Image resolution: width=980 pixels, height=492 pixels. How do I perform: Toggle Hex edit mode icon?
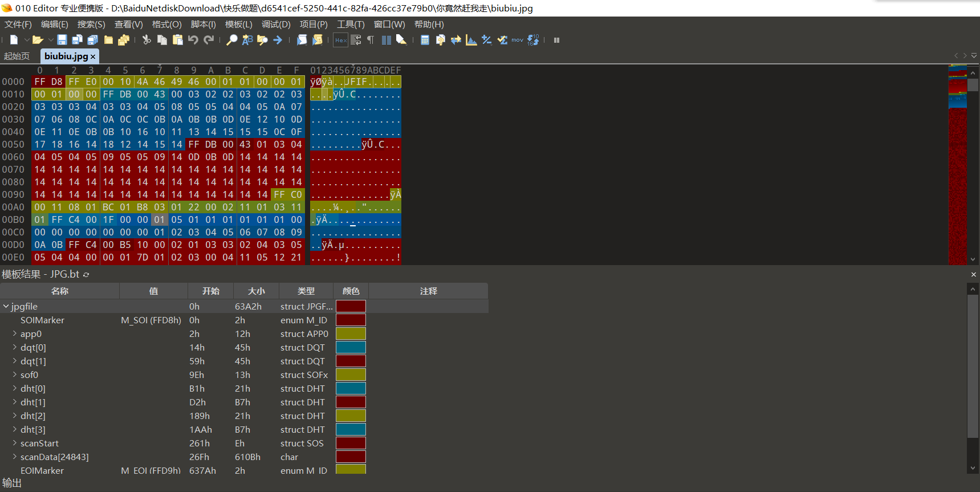[341, 40]
